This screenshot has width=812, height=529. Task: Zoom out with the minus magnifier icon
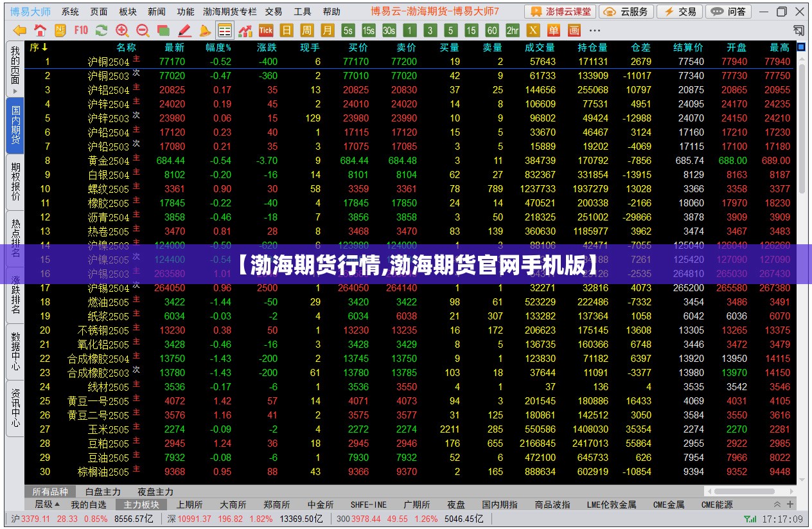pyautogui.click(x=143, y=30)
